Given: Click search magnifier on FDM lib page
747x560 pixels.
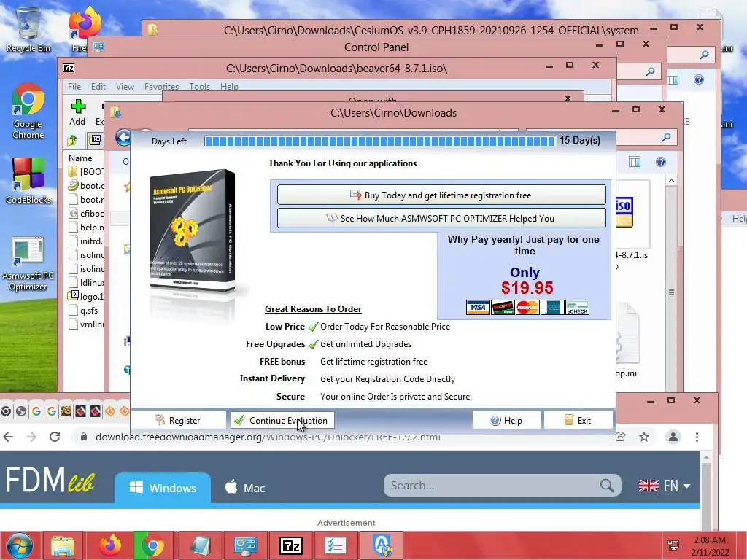Looking at the screenshot, I should pos(606,485).
